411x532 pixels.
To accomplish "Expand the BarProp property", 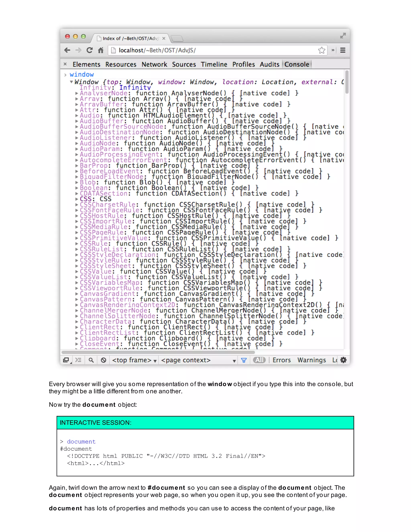I will pos(77,166).
